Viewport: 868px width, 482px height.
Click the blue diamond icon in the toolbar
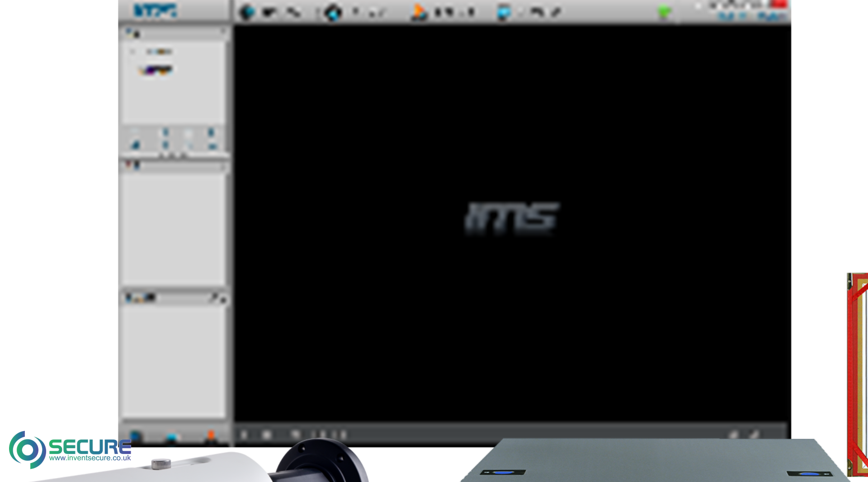pos(333,13)
